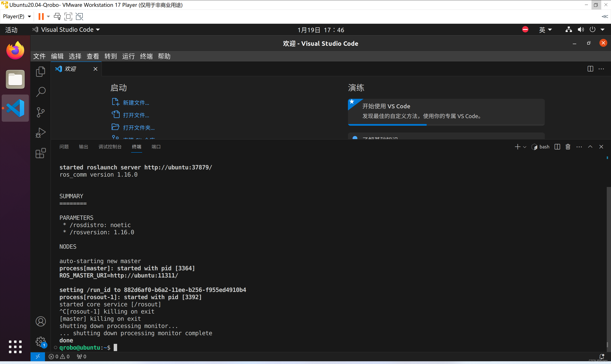611x364 pixels.
Task: Show errors and warnings count in status bar
Action: point(59,357)
